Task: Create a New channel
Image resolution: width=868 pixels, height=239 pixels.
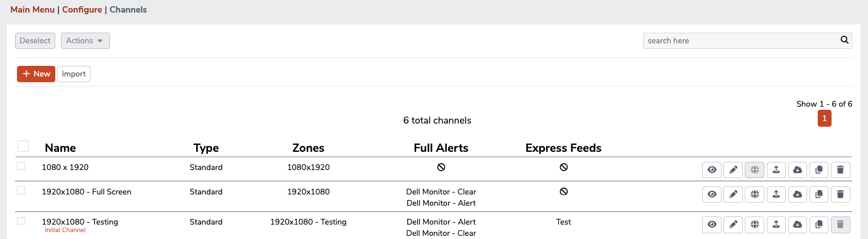Action: pyautogui.click(x=36, y=74)
